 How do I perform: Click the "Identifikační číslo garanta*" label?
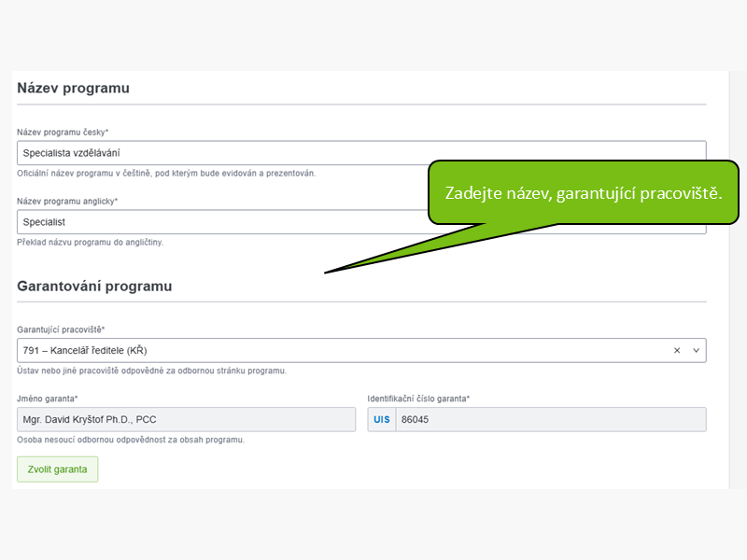pyautogui.click(x=418, y=399)
